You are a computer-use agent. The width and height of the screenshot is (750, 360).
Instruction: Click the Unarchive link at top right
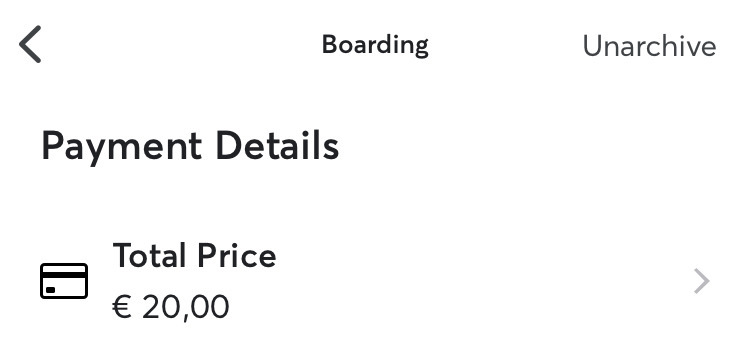[649, 46]
